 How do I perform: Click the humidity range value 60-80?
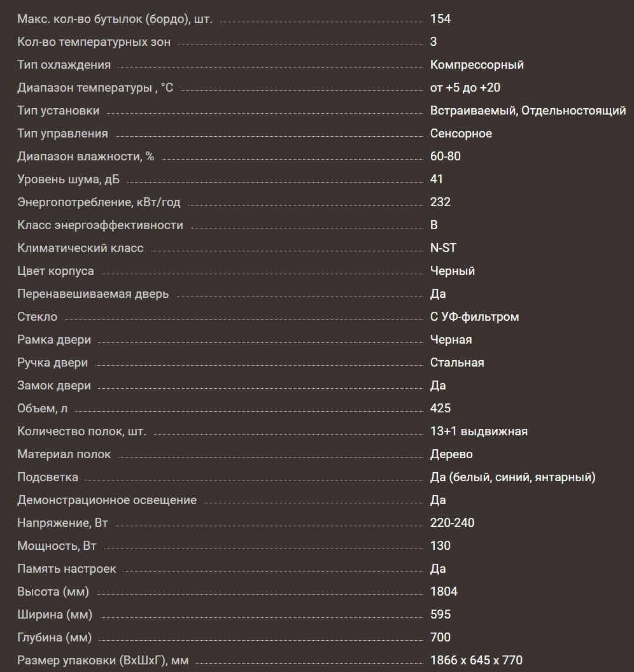click(x=446, y=157)
